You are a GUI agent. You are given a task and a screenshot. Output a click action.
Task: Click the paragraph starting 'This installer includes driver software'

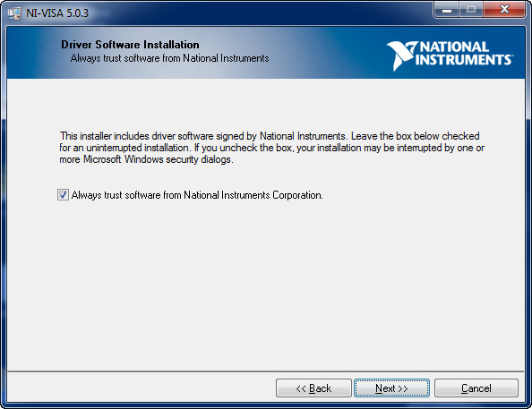[271, 148]
